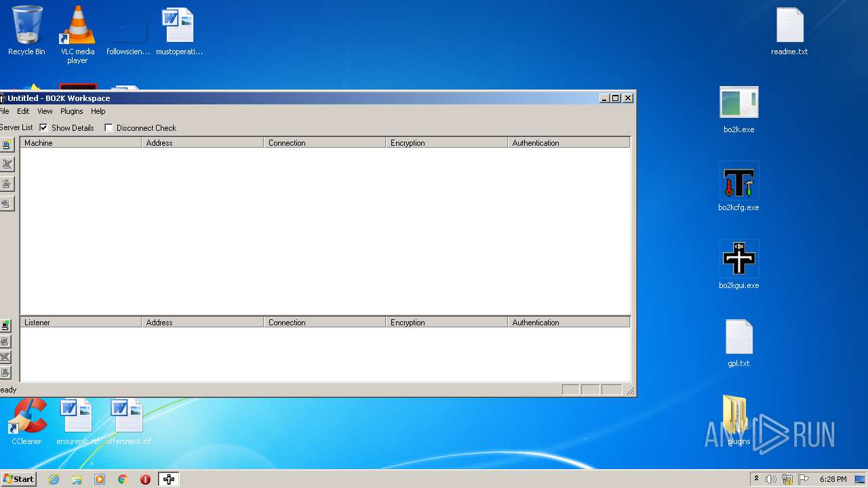Click listener list Authentication column header
The width and height of the screenshot is (868, 488).
click(569, 322)
